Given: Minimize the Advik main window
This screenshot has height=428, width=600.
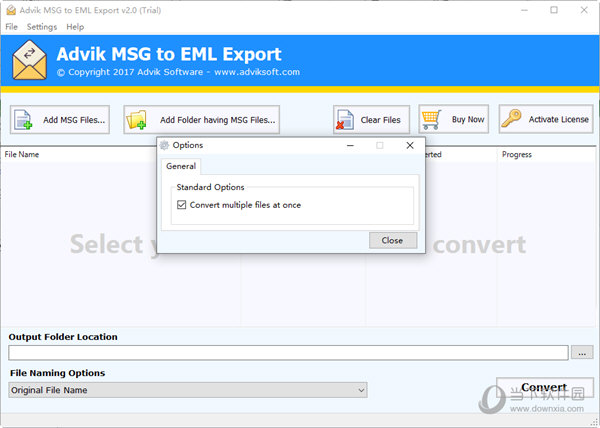Looking at the screenshot, I should (524, 10).
